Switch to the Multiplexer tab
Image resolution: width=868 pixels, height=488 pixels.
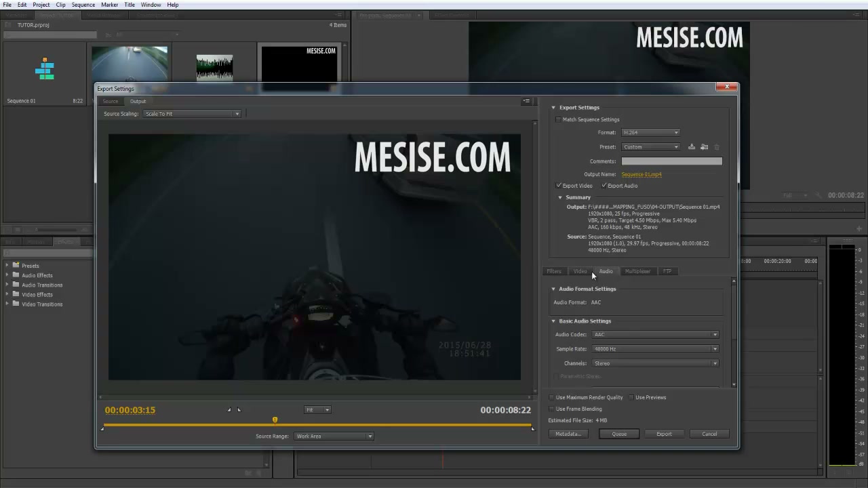[x=637, y=271]
